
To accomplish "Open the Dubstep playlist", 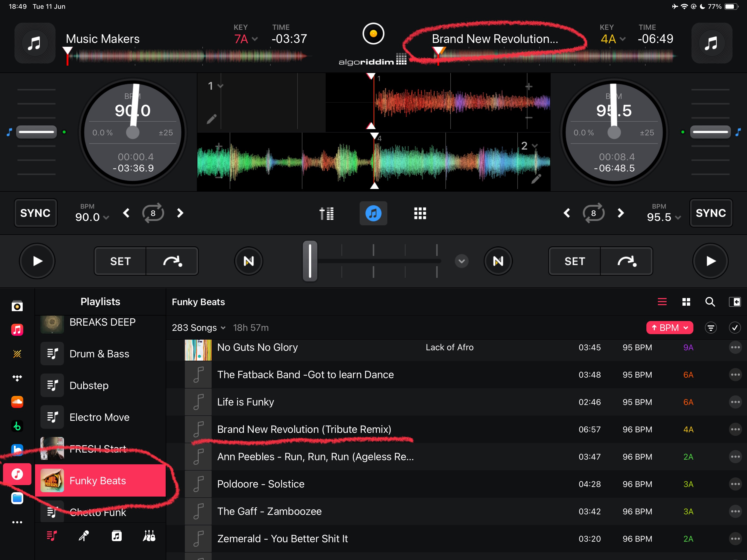I will pyautogui.click(x=100, y=385).
